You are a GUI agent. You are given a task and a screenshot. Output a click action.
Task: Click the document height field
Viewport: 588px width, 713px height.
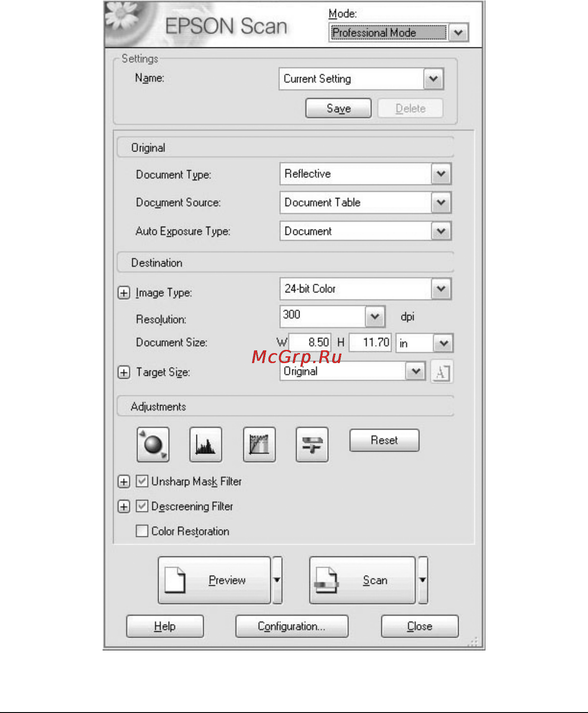pos(370,342)
